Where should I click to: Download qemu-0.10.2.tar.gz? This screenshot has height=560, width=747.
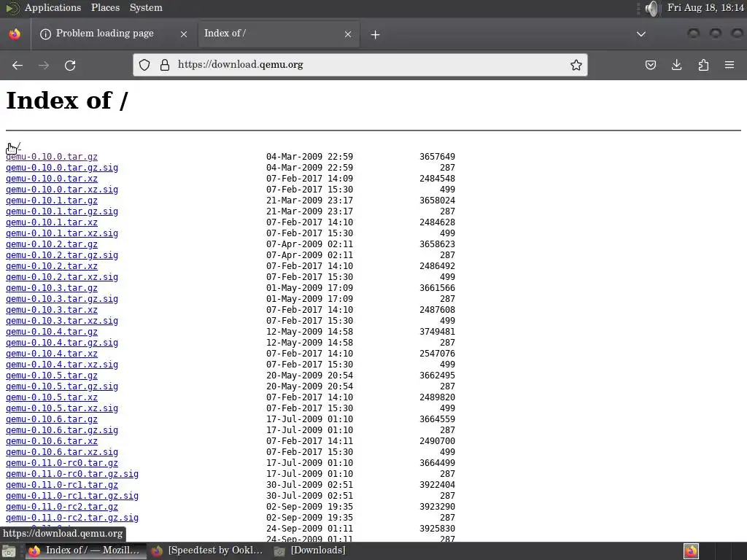click(x=52, y=244)
